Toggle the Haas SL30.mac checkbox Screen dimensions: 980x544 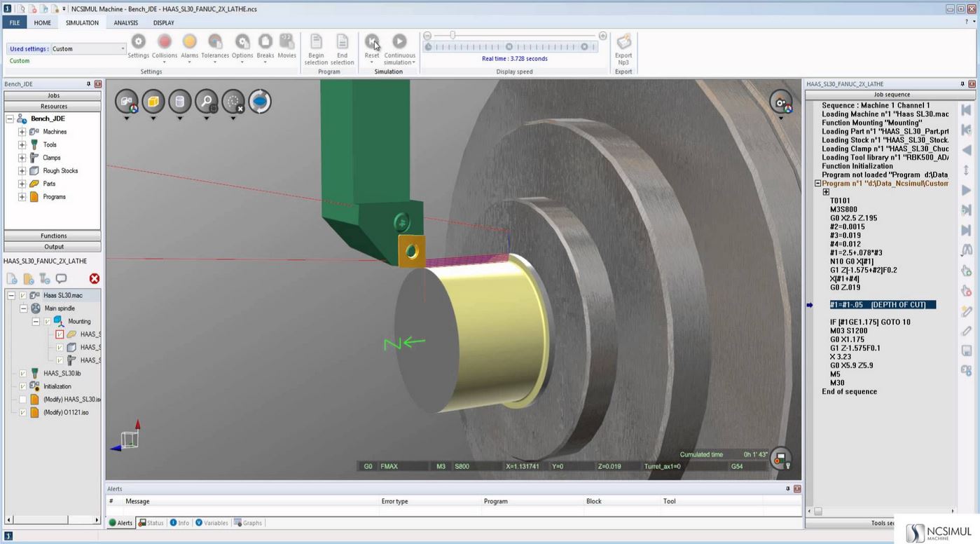click(x=22, y=295)
